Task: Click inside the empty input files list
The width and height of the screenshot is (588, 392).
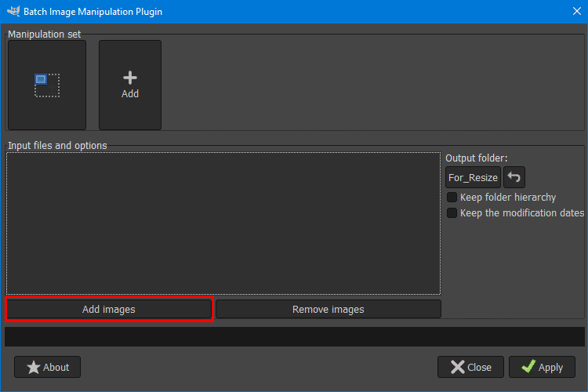Action: [x=223, y=223]
